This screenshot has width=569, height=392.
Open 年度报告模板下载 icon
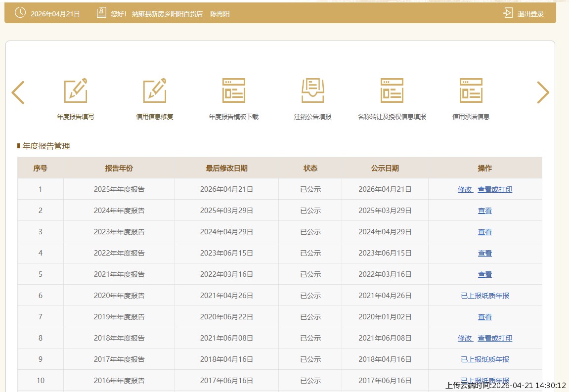(234, 91)
